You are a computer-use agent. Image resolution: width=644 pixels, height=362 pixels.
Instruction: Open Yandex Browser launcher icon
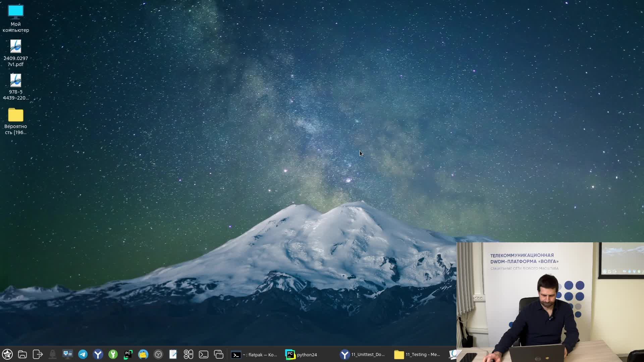98,354
